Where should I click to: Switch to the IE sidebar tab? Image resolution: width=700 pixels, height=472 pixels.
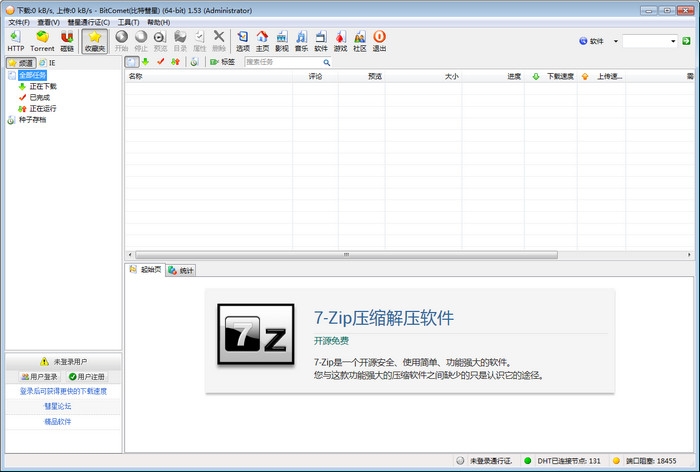(x=47, y=63)
